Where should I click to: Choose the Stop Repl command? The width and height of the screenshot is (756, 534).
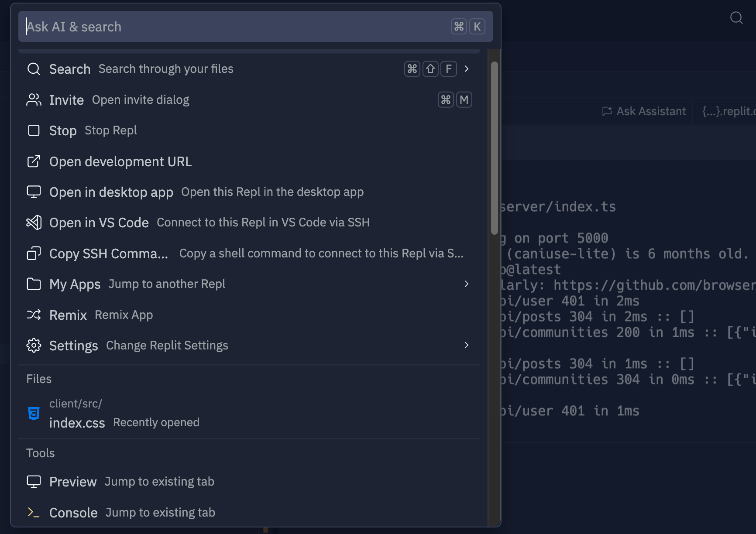(x=249, y=130)
